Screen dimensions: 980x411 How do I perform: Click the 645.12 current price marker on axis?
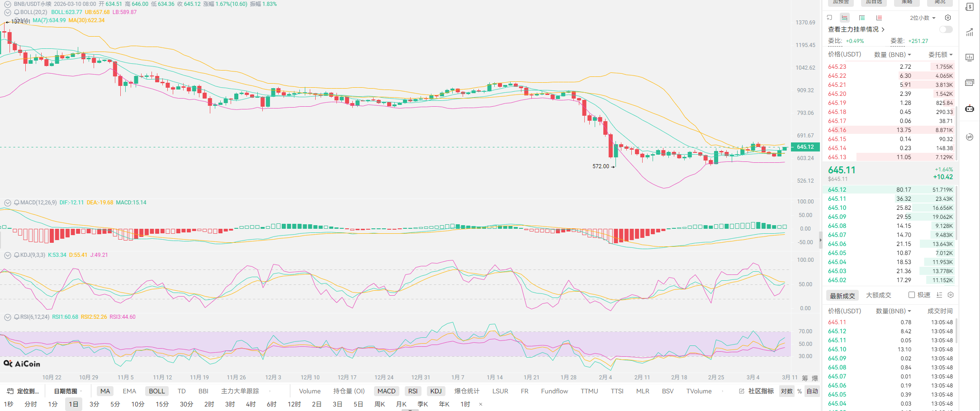(x=805, y=147)
